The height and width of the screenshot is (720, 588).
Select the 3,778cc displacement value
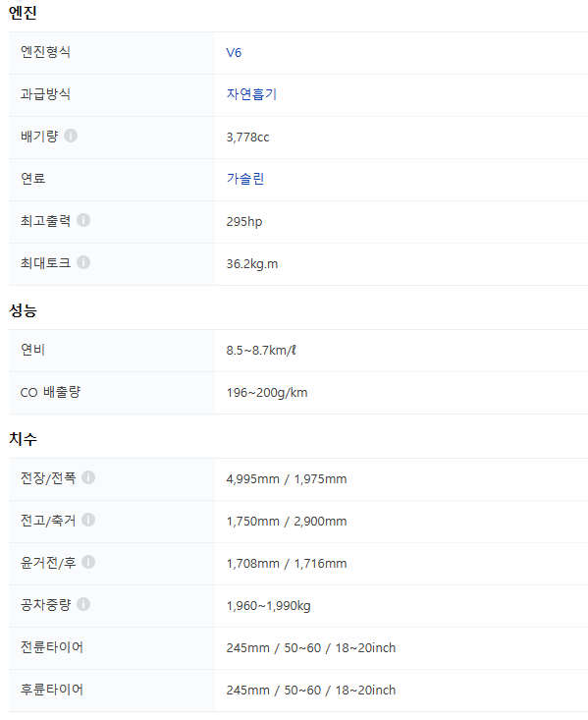click(247, 138)
